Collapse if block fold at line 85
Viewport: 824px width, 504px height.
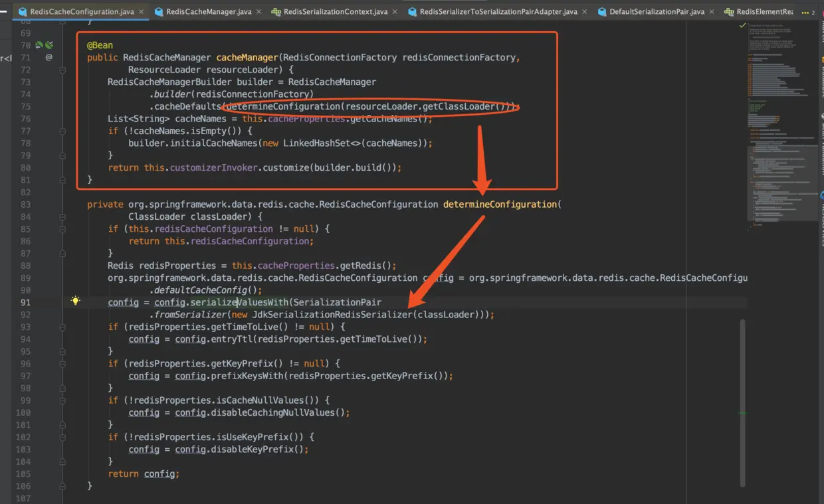point(62,229)
